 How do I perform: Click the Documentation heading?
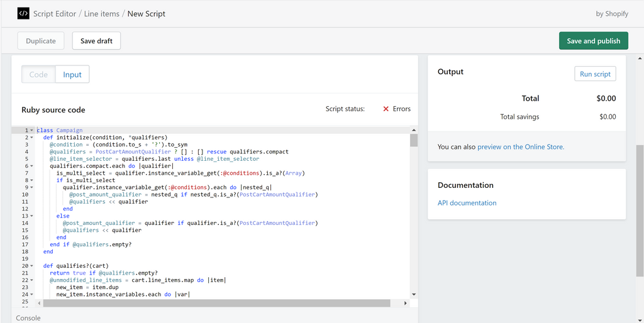click(x=465, y=185)
